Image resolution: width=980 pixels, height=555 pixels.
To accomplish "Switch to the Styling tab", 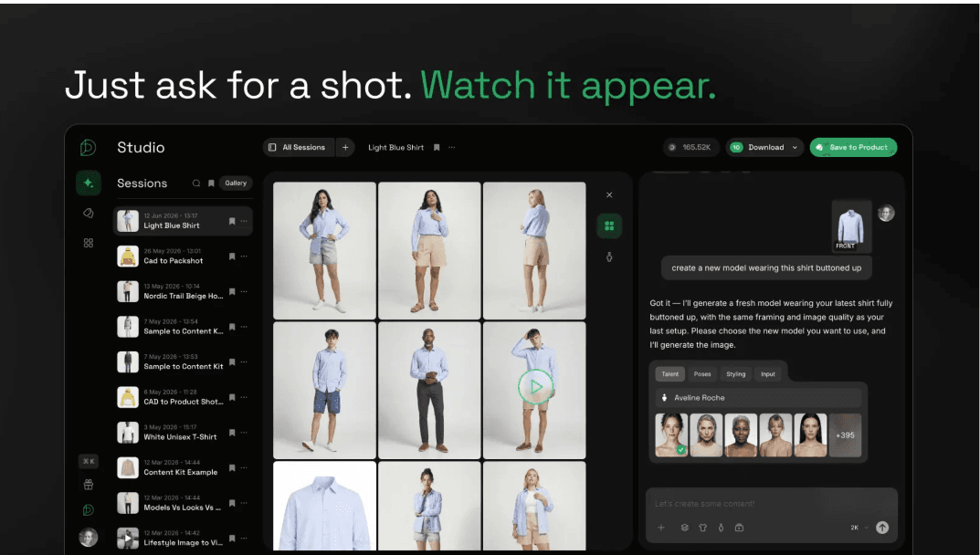I will pyautogui.click(x=735, y=373).
